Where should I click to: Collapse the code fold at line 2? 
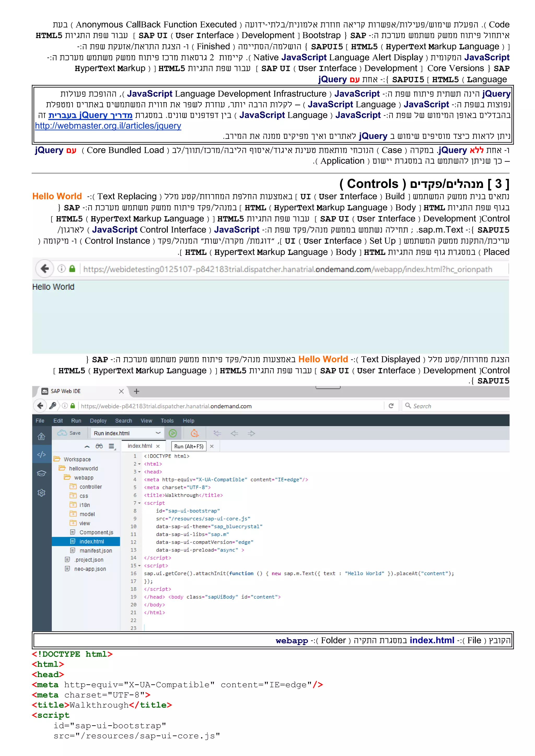coord(139,464)
